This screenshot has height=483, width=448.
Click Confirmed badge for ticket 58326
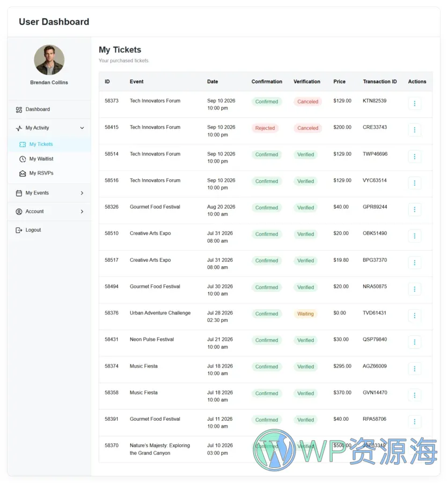(267, 208)
